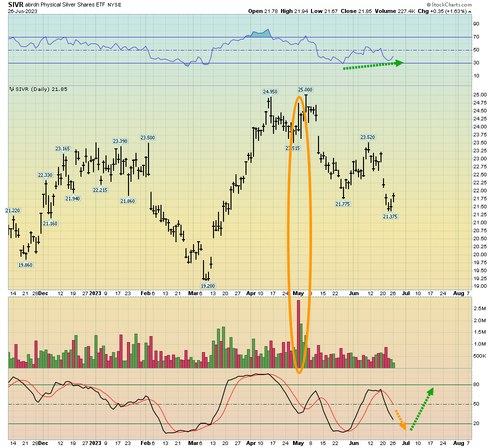Click the RSI 70 axis label

point(476,37)
